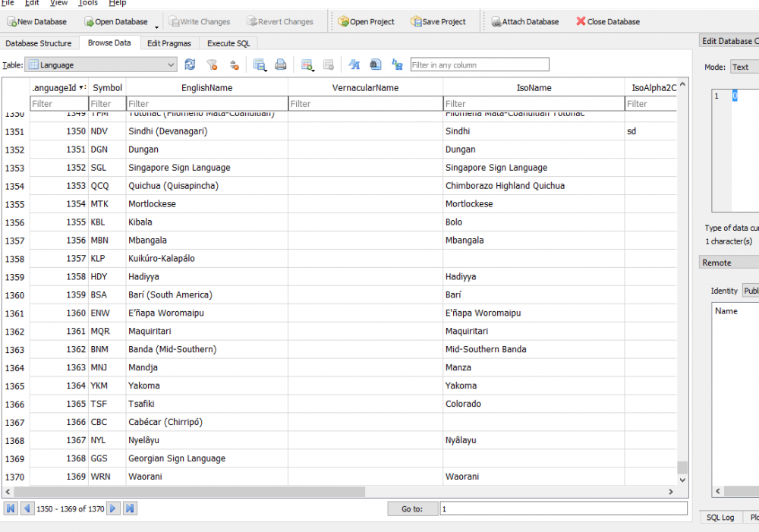759x532 pixels.
Task: Click the find and replace icon
Action: (397, 65)
